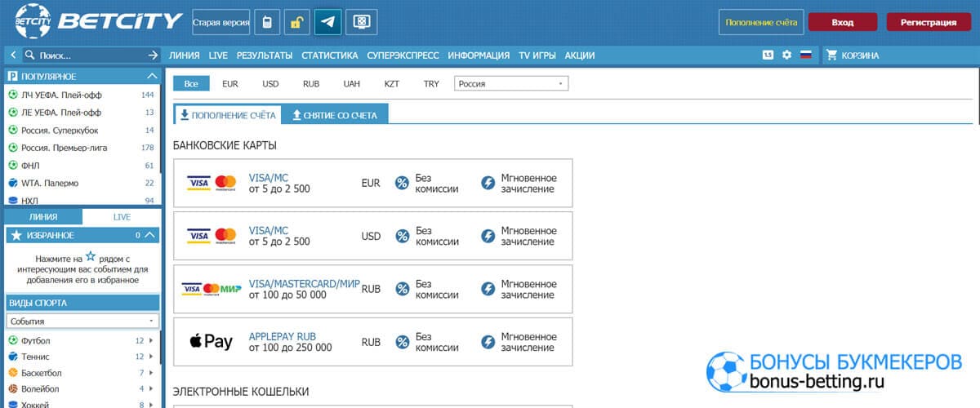Filter payments by UAH

[x=351, y=83]
